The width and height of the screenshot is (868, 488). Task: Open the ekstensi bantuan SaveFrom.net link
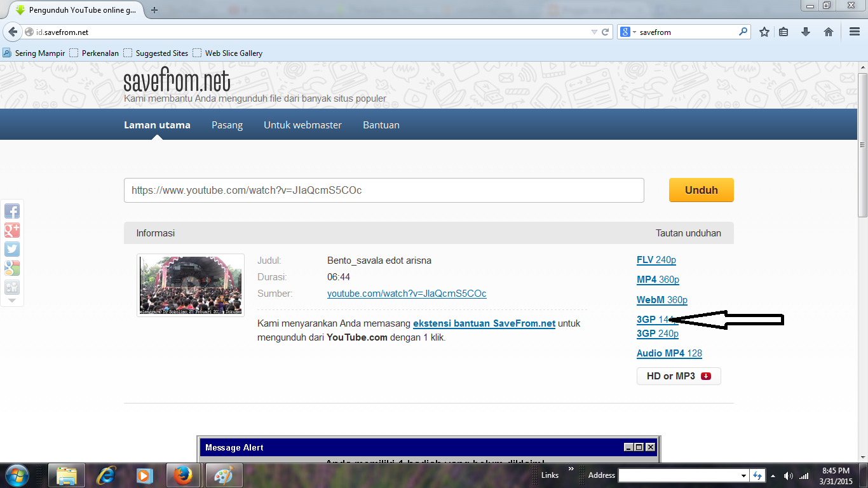pyautogui.click(x=484, y=323)
